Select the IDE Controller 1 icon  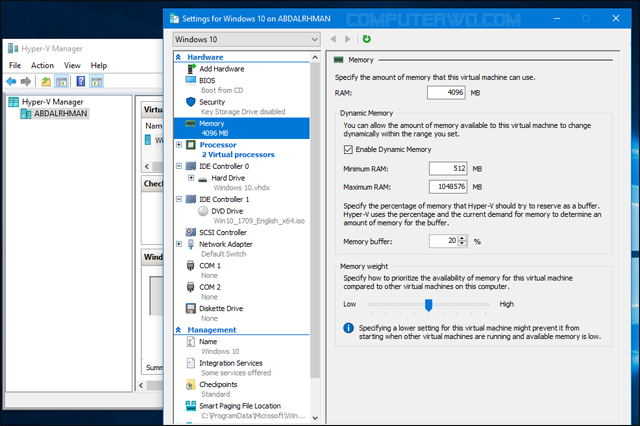pyautogui.click(x=191, y=199)
